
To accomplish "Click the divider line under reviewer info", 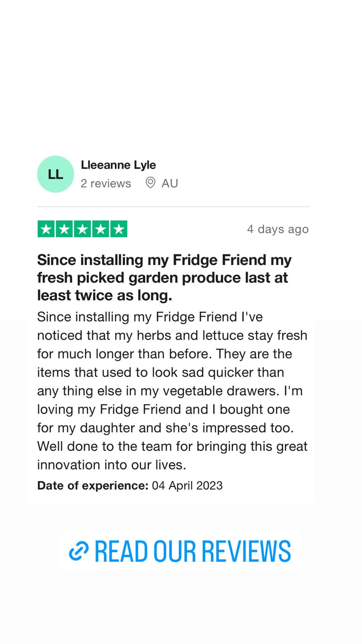I will tap(173, 206).
